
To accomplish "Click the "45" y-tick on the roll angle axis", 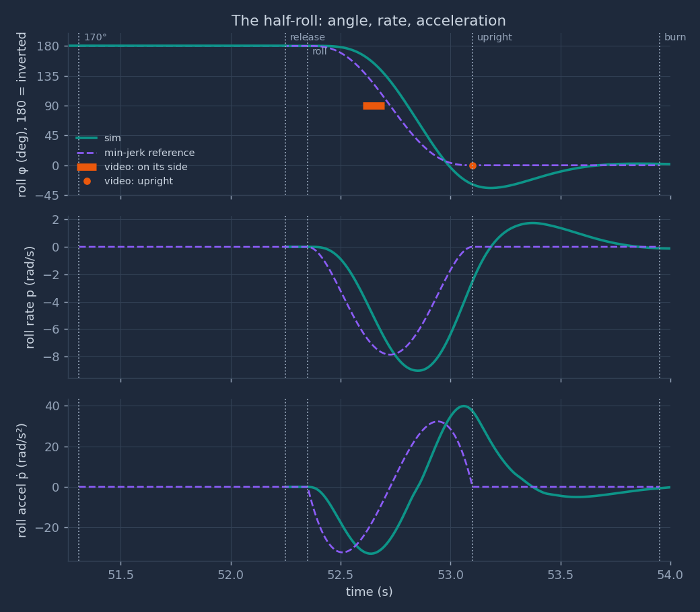I will pos(51,136).
